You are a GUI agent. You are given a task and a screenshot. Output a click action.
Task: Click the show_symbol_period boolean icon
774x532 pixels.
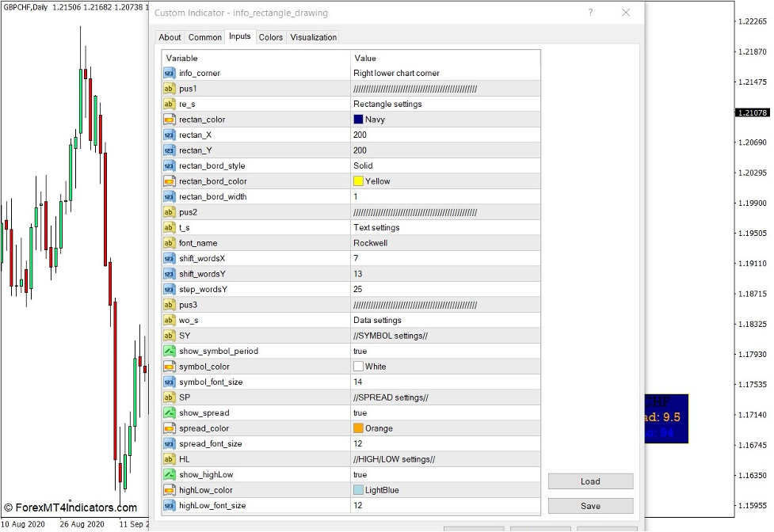tap(169, 351)
